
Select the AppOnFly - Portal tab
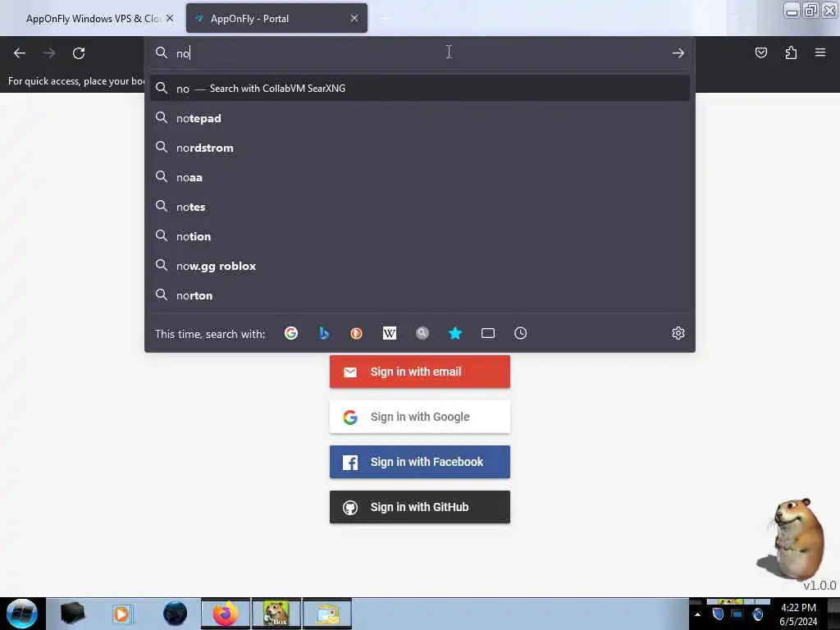point(276,18)
